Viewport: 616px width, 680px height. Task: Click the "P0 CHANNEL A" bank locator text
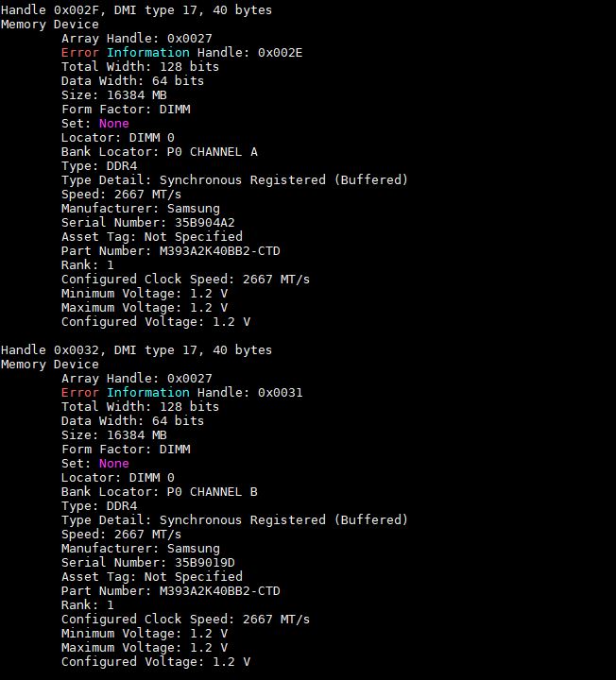point(212,152)
